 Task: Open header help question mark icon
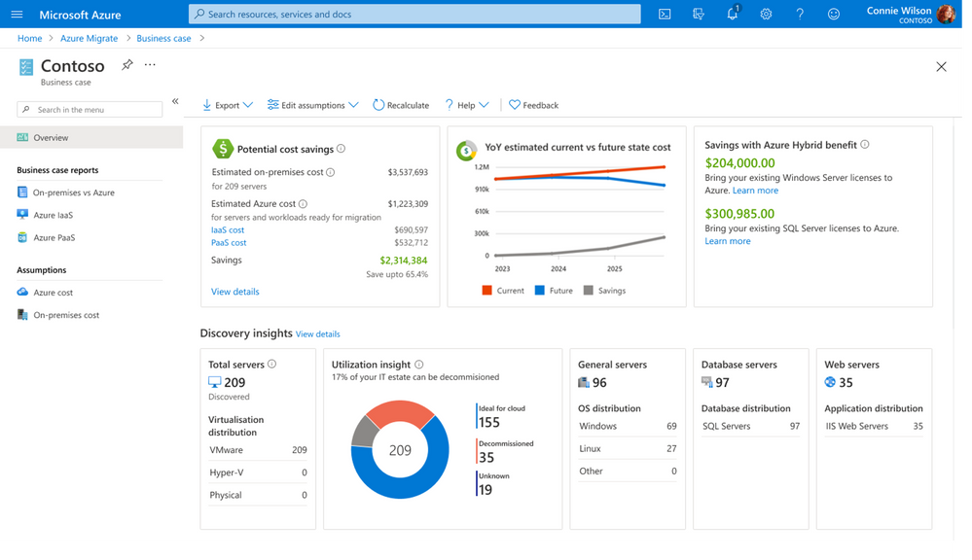pyautogui.click(x=800, y=15)
